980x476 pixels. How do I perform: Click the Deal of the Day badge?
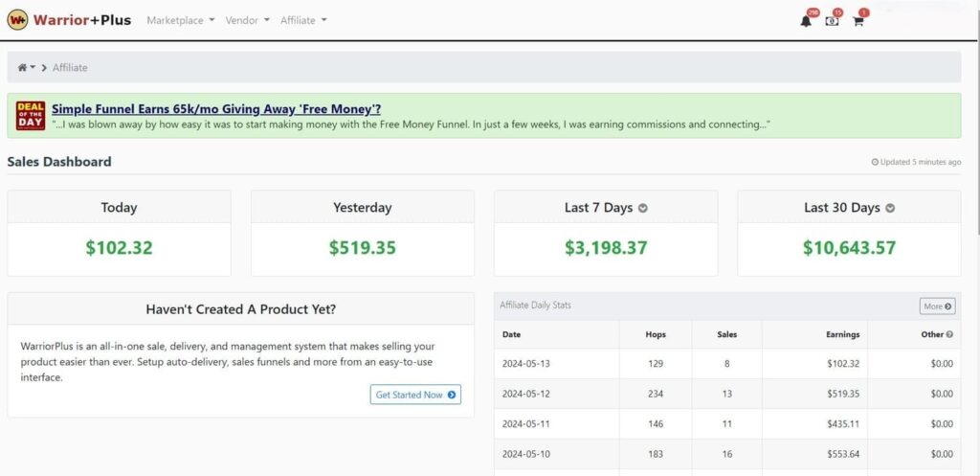click(x=31, y=116)
